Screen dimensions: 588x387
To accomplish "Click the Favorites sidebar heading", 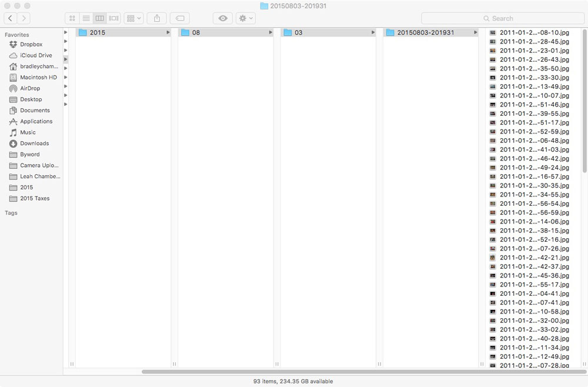I will tap(17, 35).
